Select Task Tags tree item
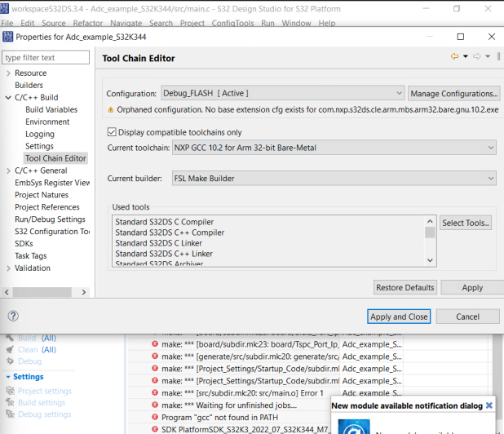Viewport: 504px width, 434px height. coord(30,256)
